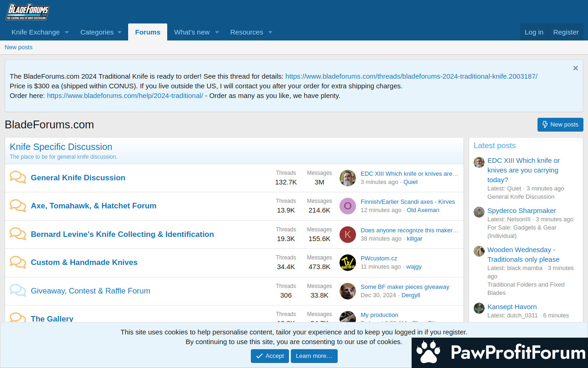The height and width of the screenshot is (368, 588).
Task: Open Spyderco Sharpmaker in Latest posts
Action: [521, 211]
